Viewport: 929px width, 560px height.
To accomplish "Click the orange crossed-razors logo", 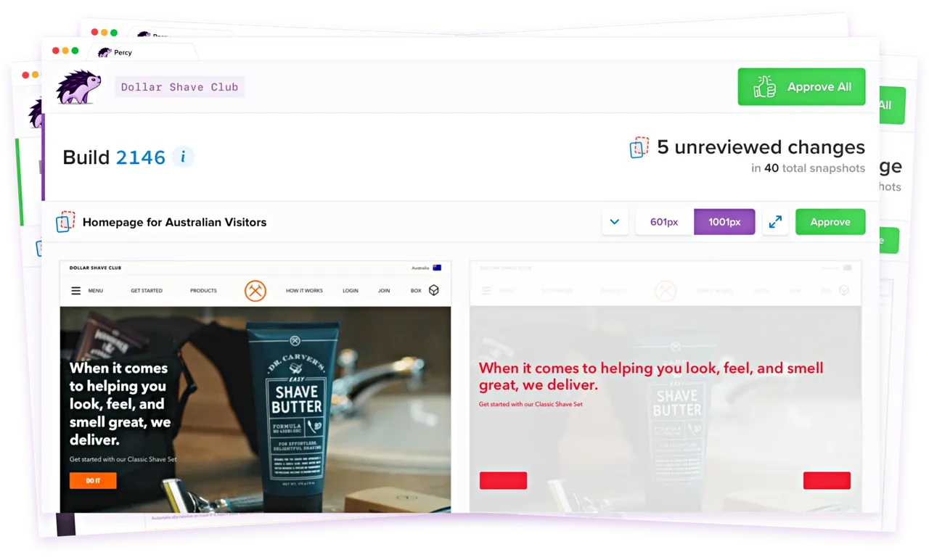I will pos(255,291).
